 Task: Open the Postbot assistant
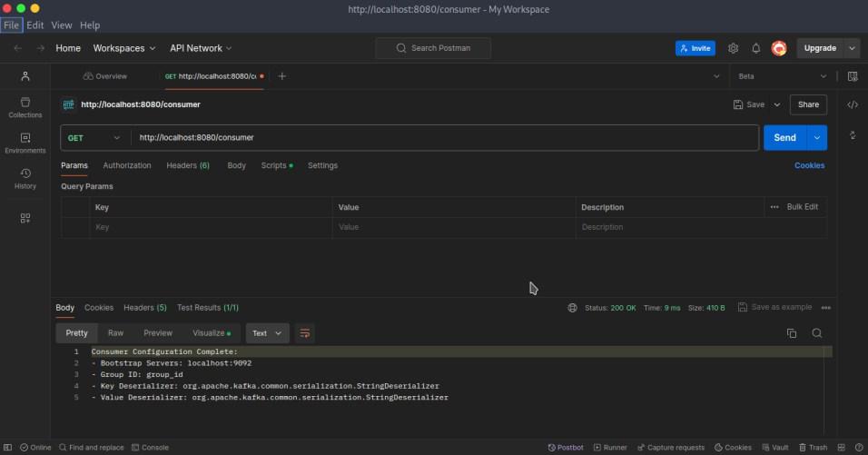pos(566,447)
